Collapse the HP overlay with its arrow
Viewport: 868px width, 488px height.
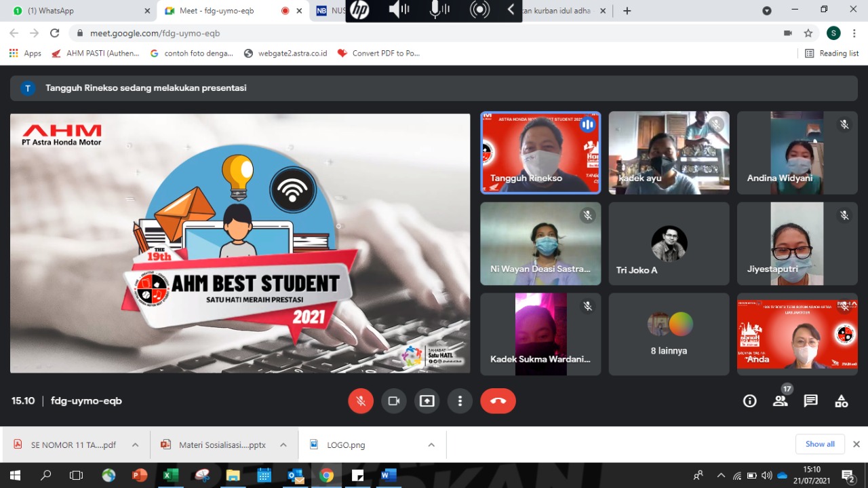(x=511, y=10)
